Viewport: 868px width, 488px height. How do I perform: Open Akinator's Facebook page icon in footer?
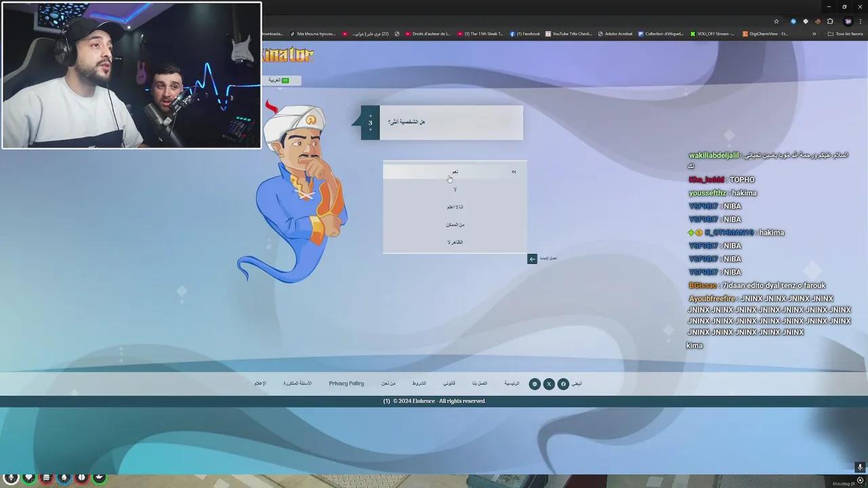pyautogui.click(x=563, y=384)
